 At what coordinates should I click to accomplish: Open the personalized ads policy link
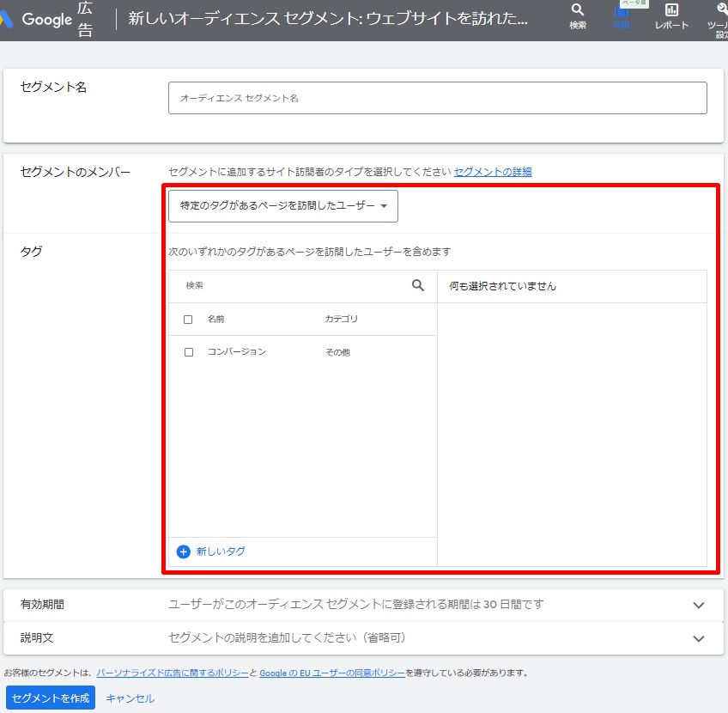pos(173,673)
